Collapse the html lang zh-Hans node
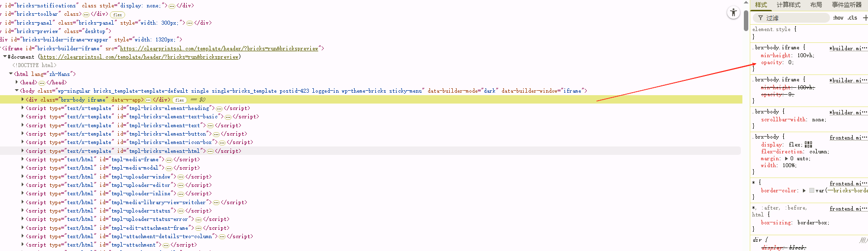Screen dimensions: 868x251 click(11, 74)
